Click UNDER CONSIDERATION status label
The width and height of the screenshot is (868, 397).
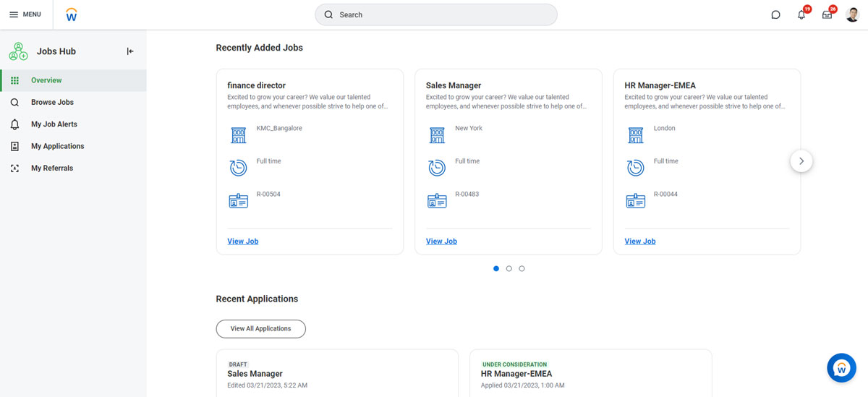[515, 364]
